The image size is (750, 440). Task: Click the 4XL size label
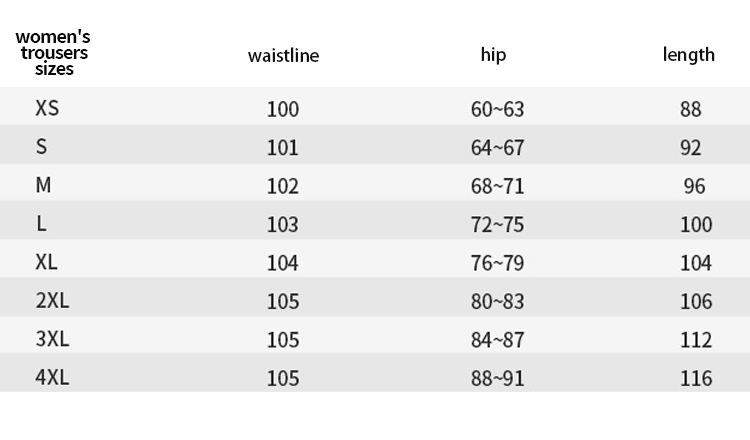click(52, 377)
